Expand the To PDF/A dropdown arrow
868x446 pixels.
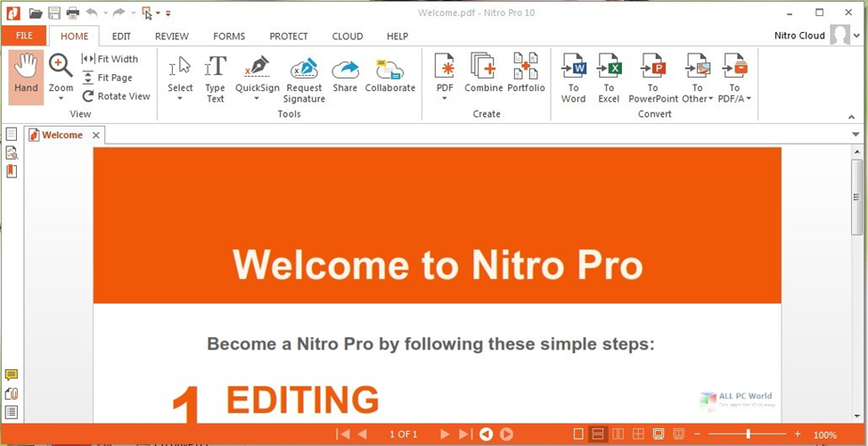point(748,99)
